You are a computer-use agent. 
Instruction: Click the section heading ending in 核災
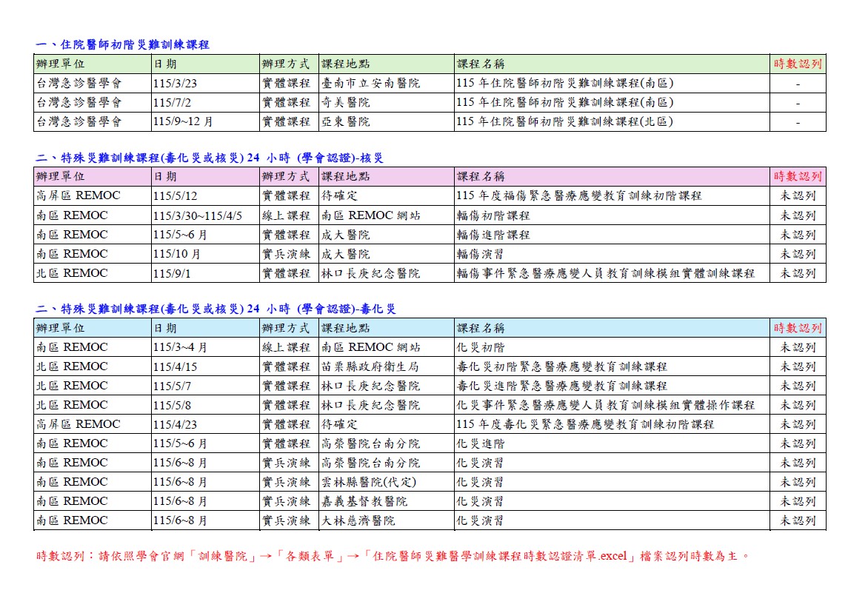click(x=210, y=158)
